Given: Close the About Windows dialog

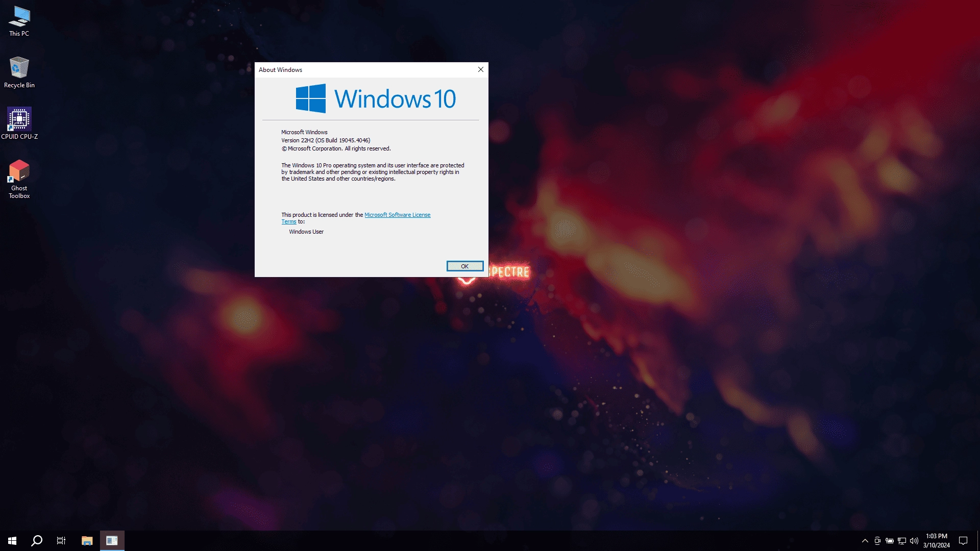Looking at the screenshot, I should tap(480, 69).
